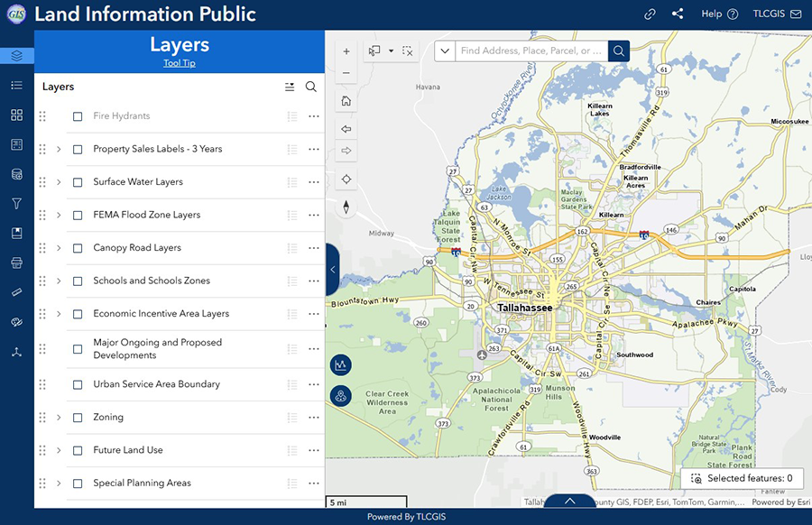812x525 pixels.
Task: Expand the Future Land Use group
Action: [x=59, y=450]
